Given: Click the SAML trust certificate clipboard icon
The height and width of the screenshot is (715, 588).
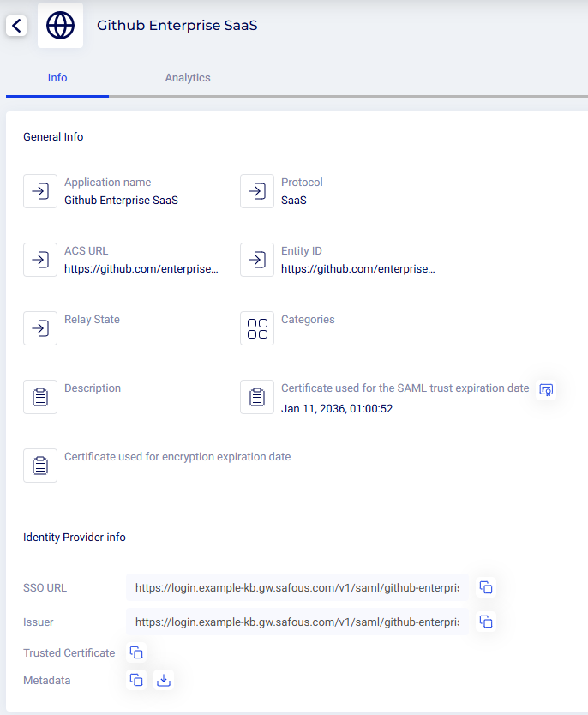Looking at the screenshot, I should [257, 397].
